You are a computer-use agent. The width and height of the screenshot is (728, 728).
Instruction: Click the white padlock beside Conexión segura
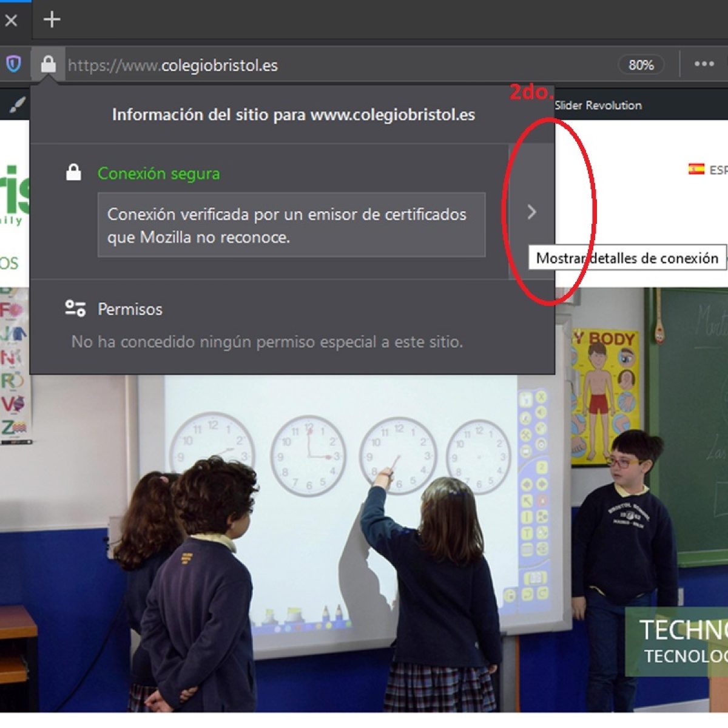(73, 173)
